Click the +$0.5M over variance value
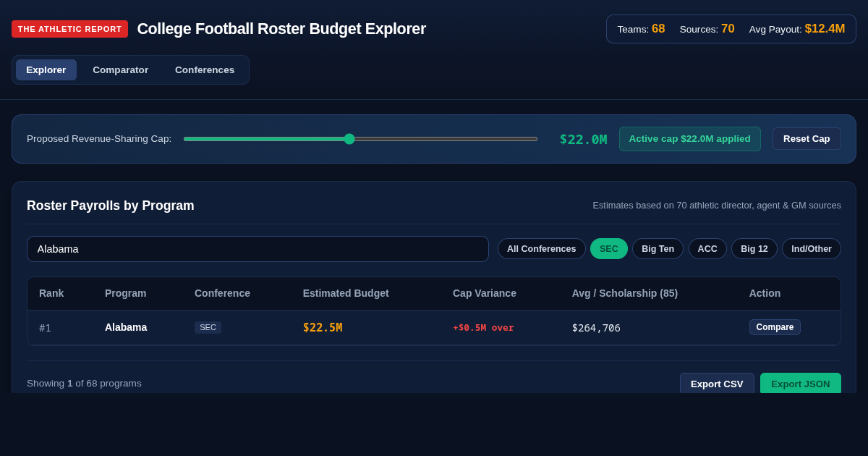 483,328
